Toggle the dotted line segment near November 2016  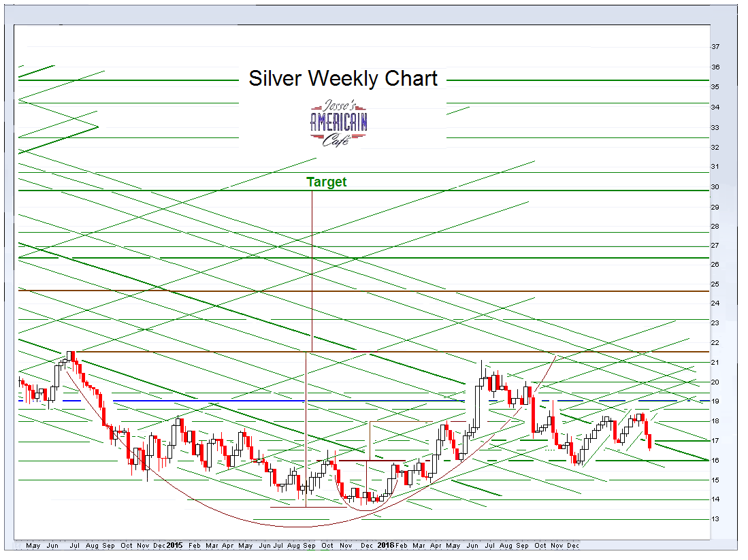(551, 450)
